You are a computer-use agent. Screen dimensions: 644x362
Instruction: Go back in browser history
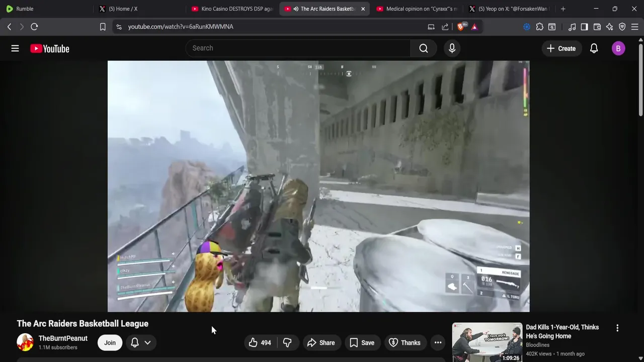point(9,27)
